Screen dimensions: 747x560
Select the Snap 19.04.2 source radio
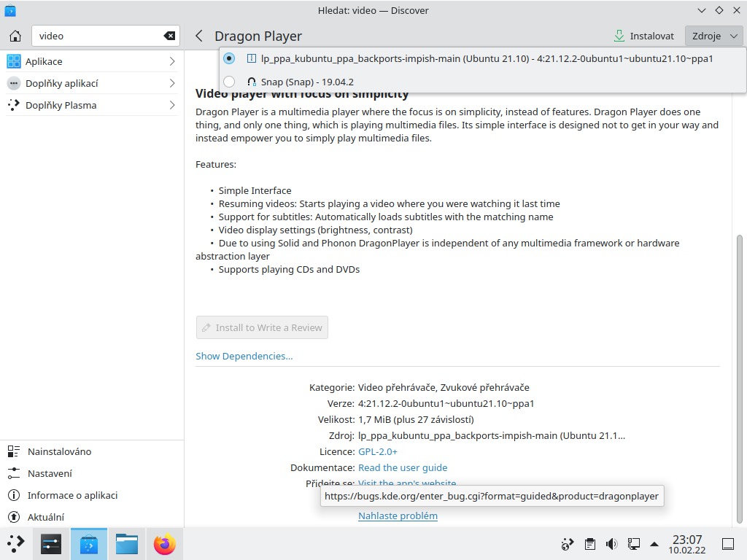click(x=229, y=82)
